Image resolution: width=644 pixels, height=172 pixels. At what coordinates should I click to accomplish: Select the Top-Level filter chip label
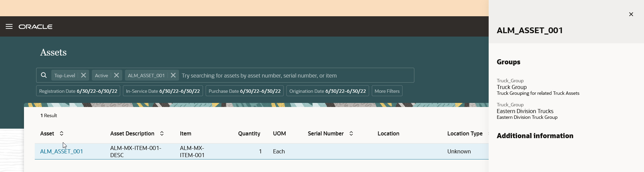pos(65,76)
